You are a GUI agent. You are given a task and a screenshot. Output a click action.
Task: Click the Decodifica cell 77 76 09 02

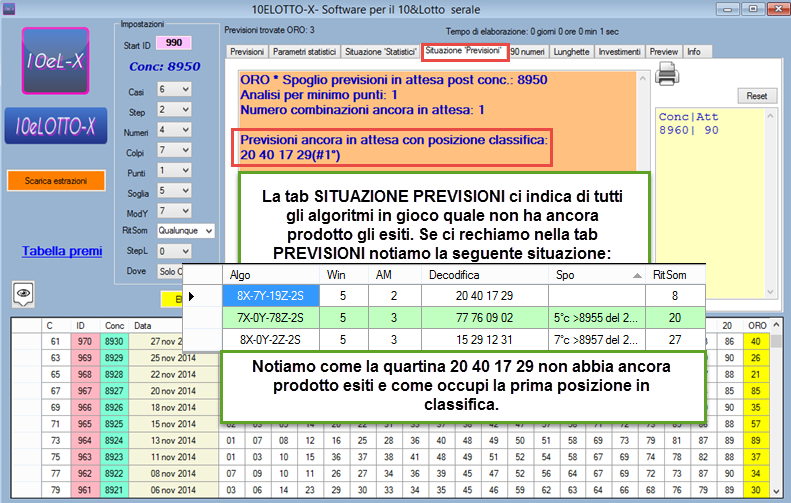[x=485, y=318]
